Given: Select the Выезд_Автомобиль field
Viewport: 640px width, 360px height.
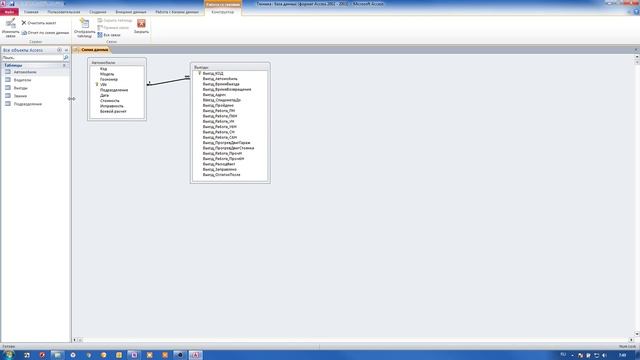Looking at the screenshot, I should click(x=220, y=79).
